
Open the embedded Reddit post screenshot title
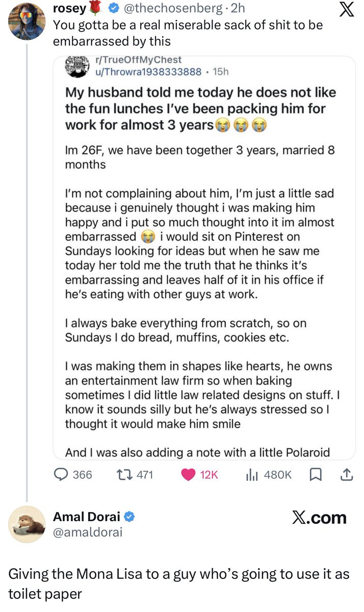(x=201, y=109)
